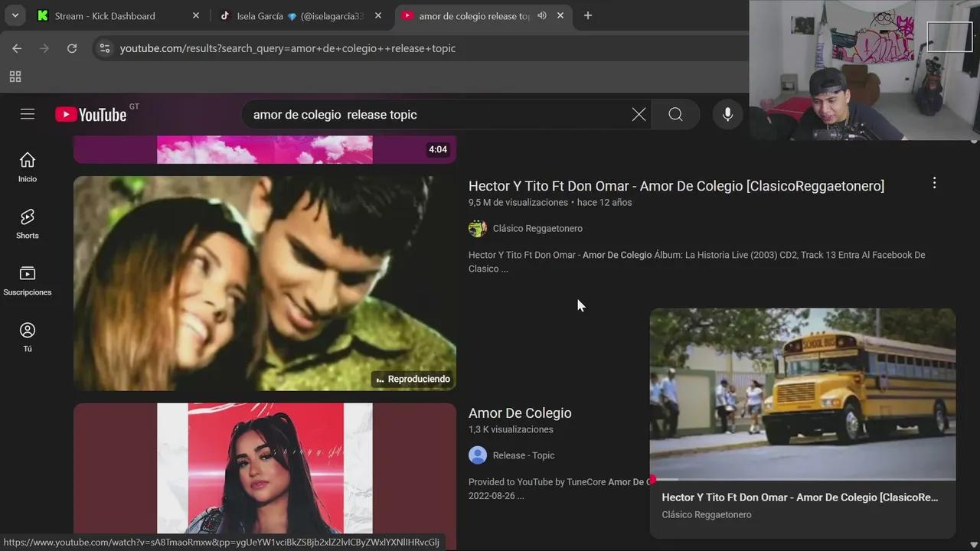
Task: Close the Isela García tab
Action: pos(377,15)
